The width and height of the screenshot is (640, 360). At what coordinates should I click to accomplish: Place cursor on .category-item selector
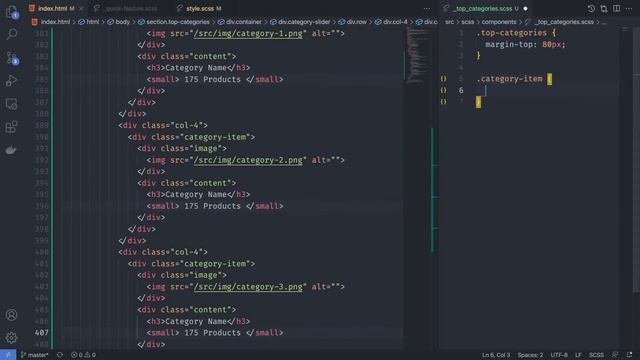tap(509, 79)
